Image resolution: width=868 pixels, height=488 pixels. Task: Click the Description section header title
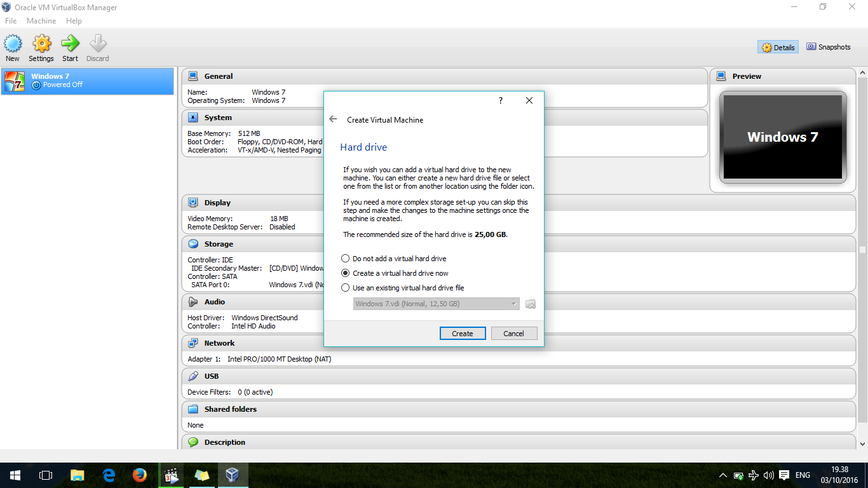(x=225, y=442)
